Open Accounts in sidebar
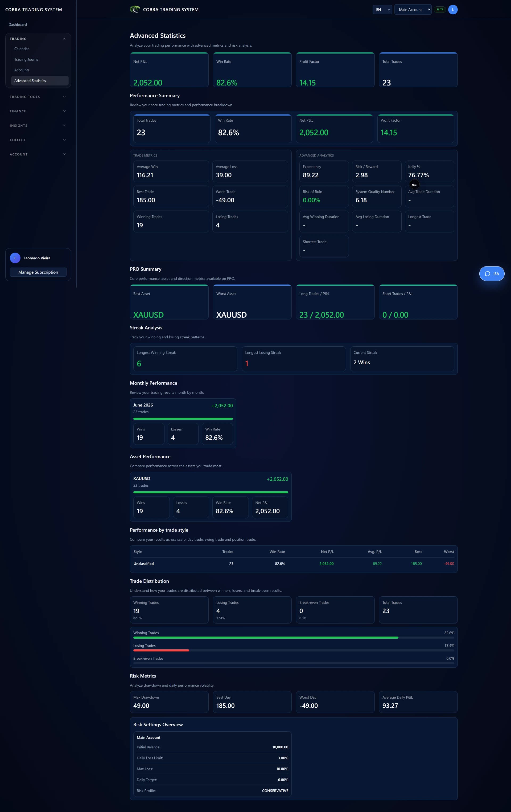Image resolution: width=511 pixels, height=812 pixels. click(40, 70)
